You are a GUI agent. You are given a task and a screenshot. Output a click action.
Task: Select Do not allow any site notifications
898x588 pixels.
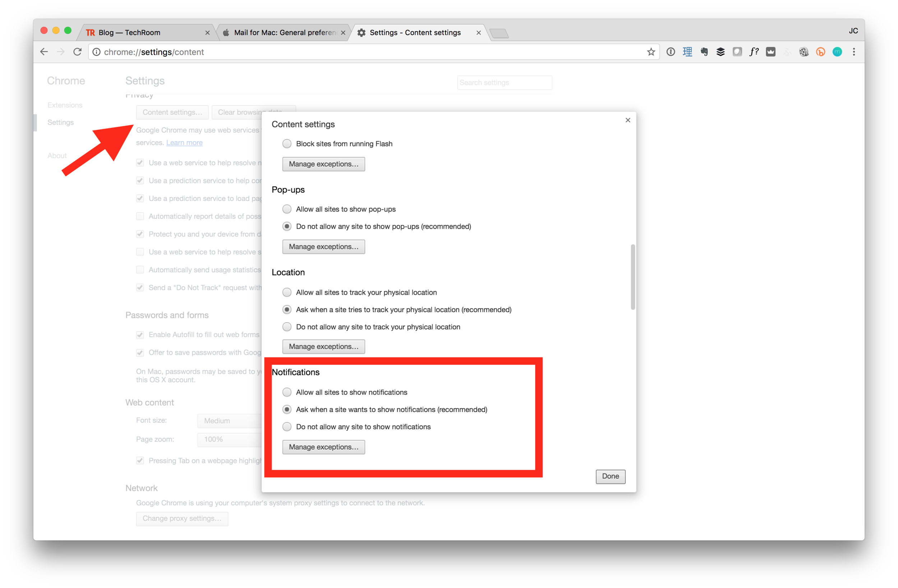click(x=287, y=427)
